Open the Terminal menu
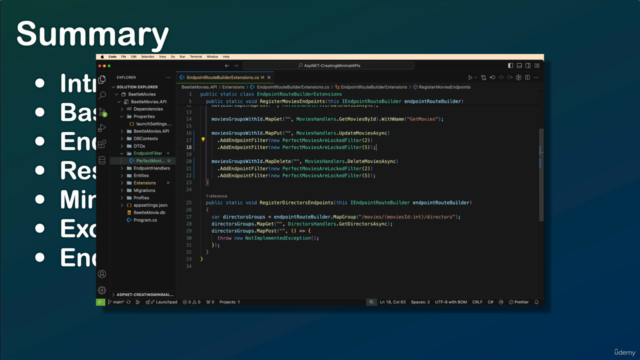The height and width of the screenshot is (360, 640). (x=196, y=57)
